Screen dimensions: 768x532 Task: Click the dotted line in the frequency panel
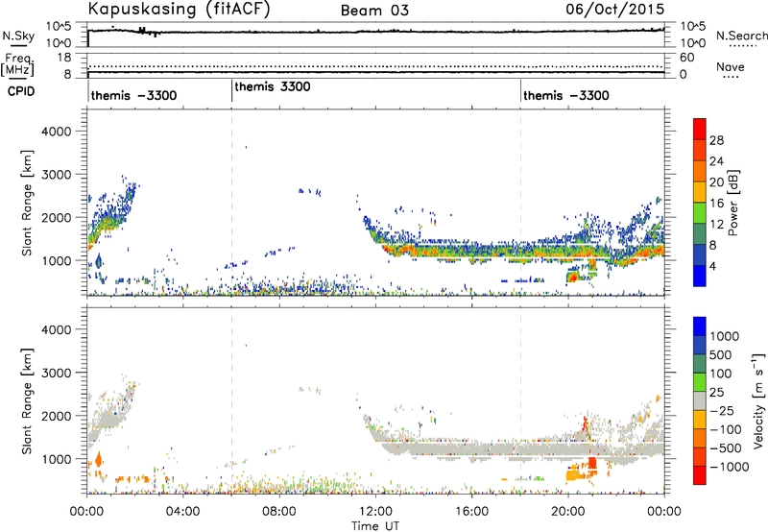[x=376, y=66]
